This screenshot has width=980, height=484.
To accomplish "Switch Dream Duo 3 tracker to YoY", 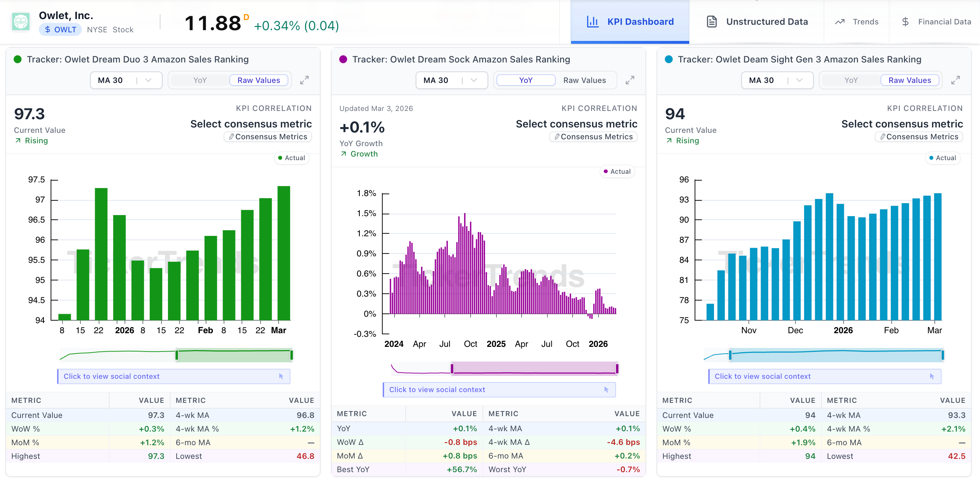I will [200, 80].
